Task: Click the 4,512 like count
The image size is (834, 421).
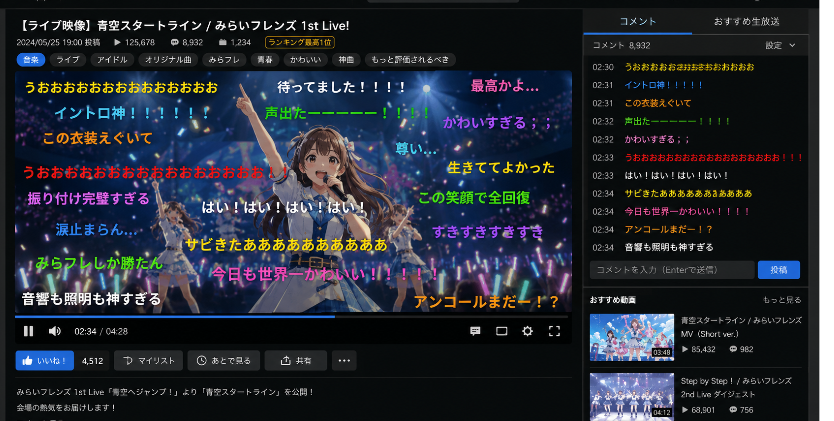Action: [x=93, y=361]
